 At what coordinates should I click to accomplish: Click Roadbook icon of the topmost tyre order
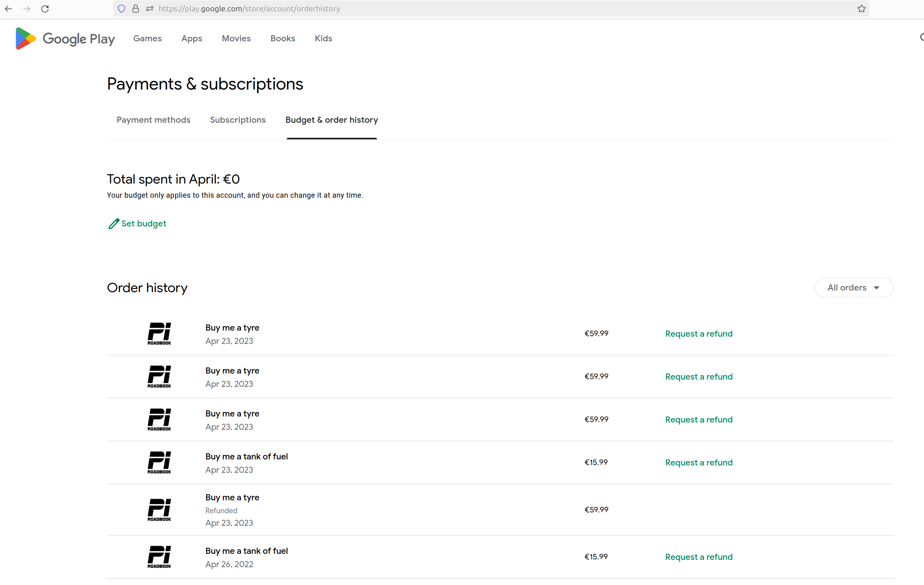point(159,333)
